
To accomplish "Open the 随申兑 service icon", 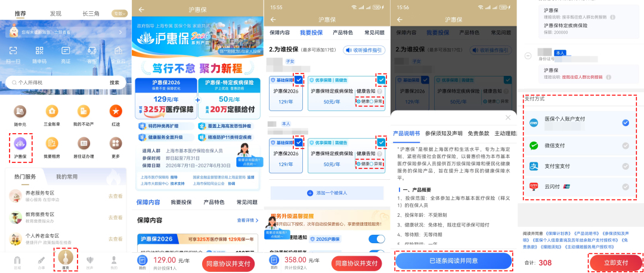I will pos(20,111).
